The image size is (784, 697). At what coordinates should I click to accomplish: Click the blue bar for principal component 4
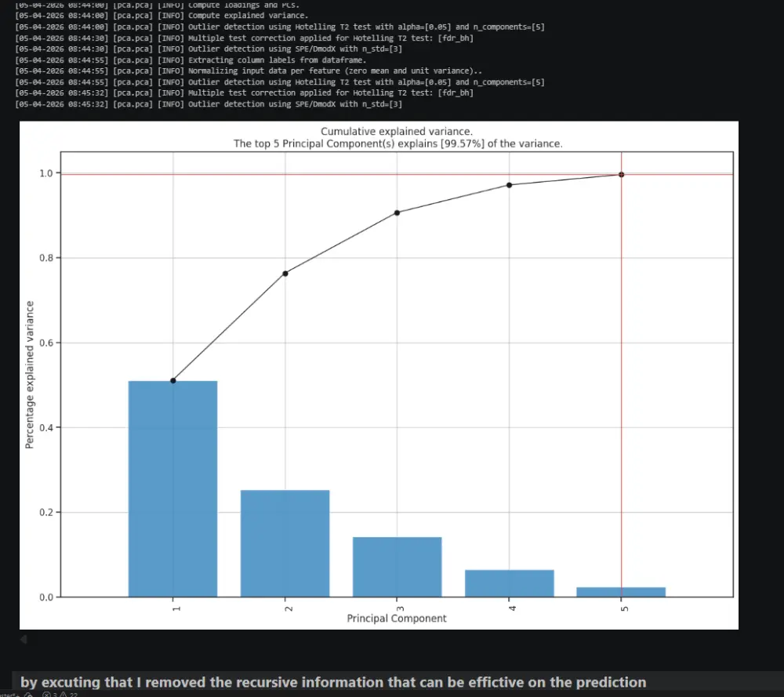coord(510,583)
